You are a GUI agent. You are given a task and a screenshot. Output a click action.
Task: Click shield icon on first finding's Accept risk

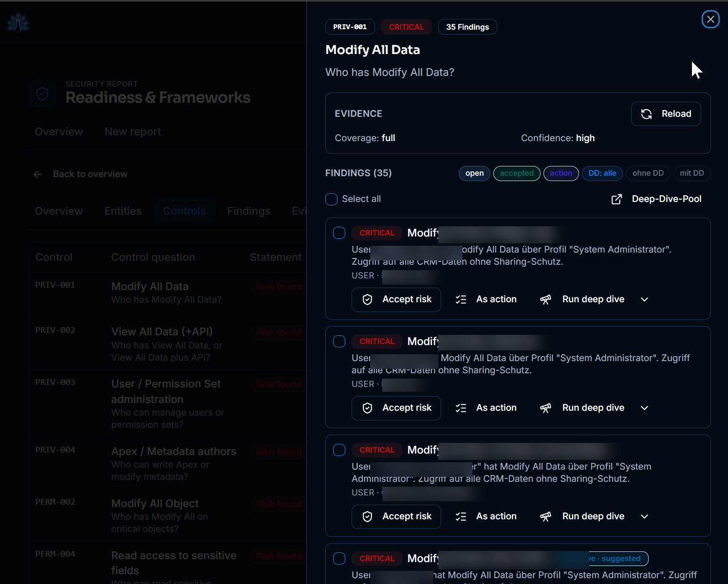[x=368, y=299]
